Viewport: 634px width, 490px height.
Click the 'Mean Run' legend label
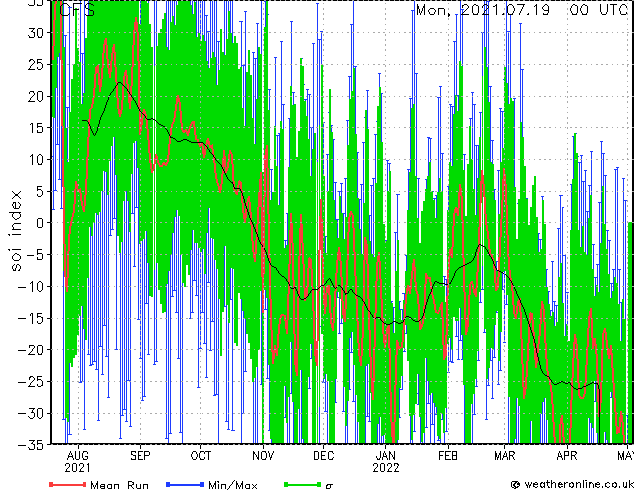pos(120,485)
